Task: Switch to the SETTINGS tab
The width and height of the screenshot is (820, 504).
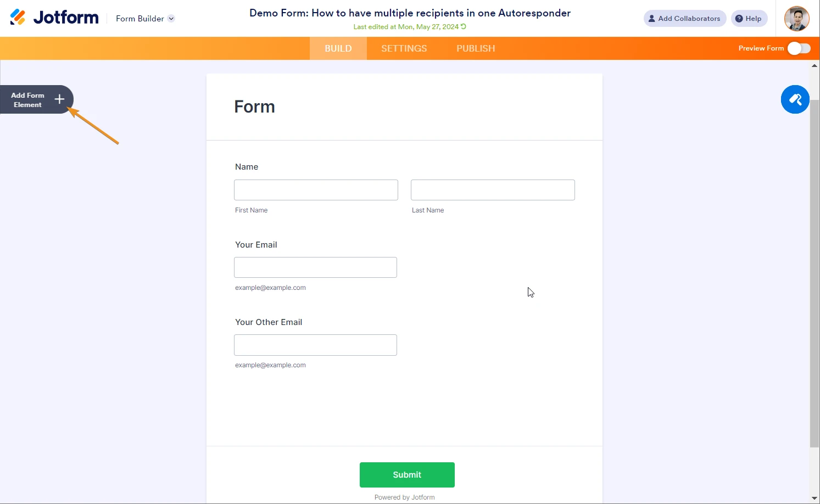Action: [x=404, y=48]
